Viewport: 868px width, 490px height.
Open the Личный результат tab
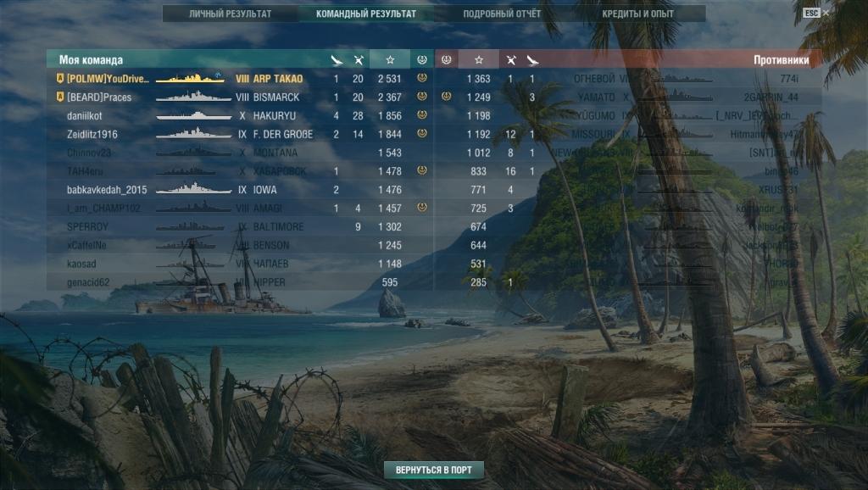pyautogui.click(x=230, y=14)
